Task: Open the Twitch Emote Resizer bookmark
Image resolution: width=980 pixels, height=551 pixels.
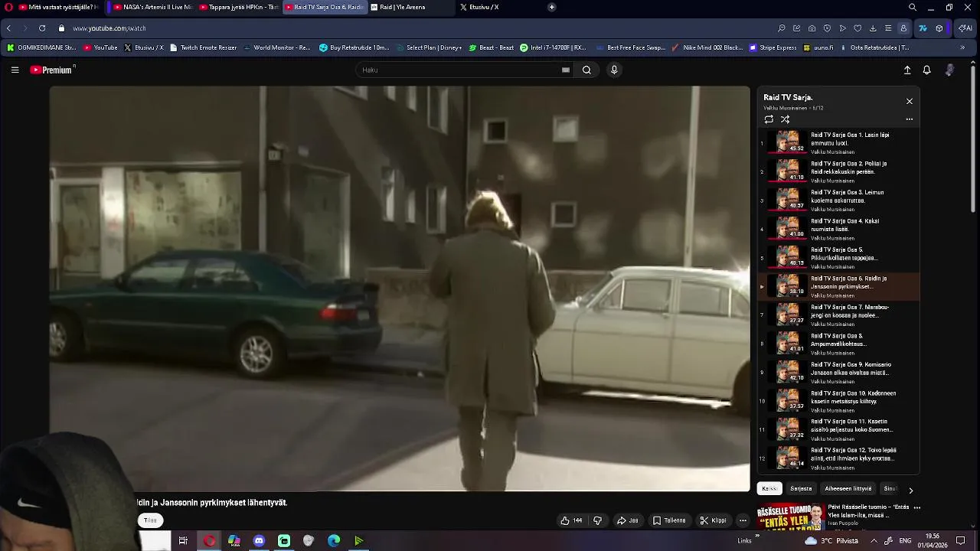Action: click(x=204, y=47)
